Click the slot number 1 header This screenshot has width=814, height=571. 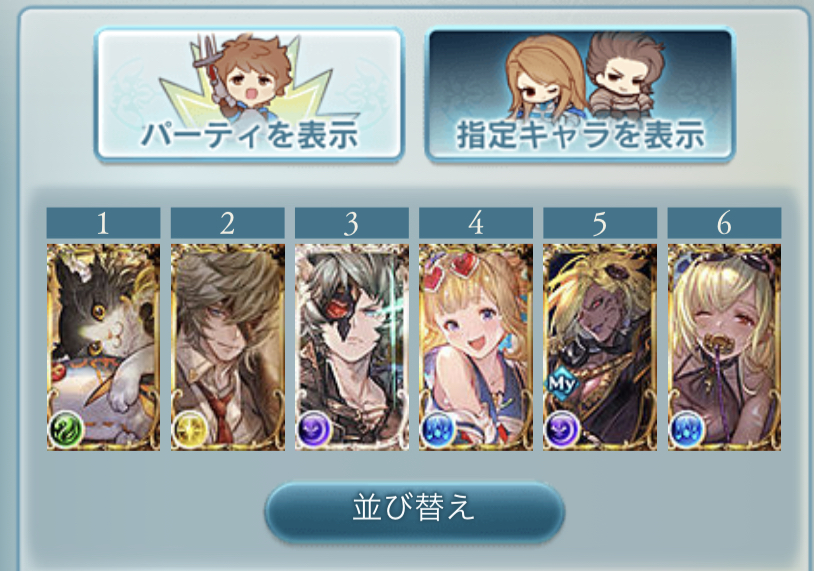103,223
